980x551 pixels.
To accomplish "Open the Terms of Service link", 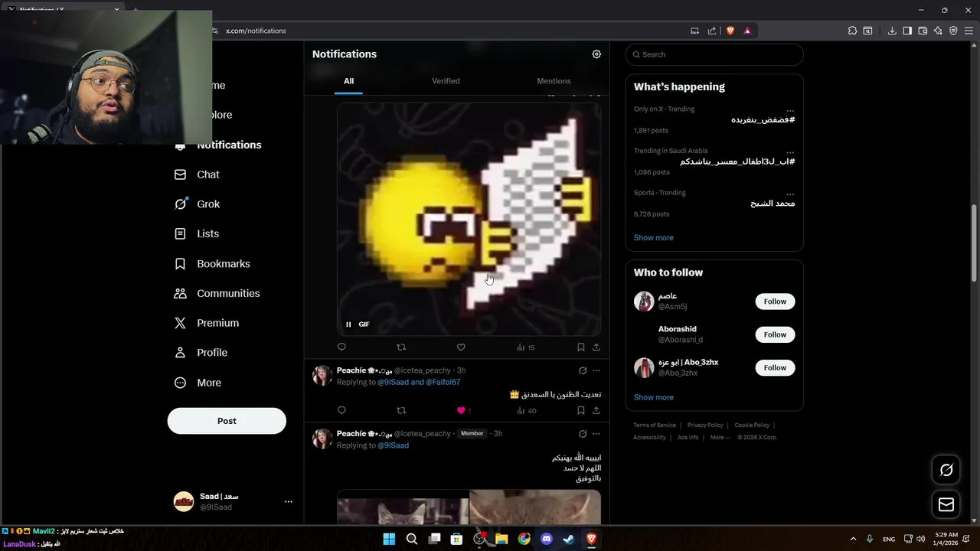I will pos(655,425).
